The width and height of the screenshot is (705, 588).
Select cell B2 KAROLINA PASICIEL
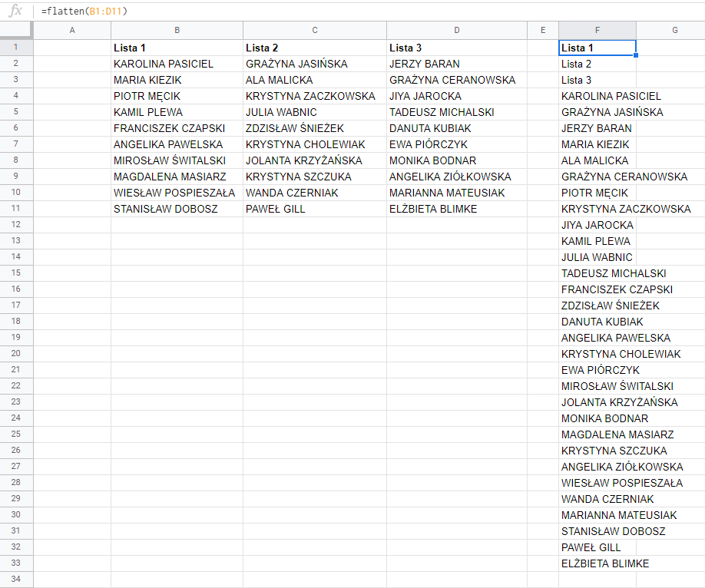coord(177,64)
